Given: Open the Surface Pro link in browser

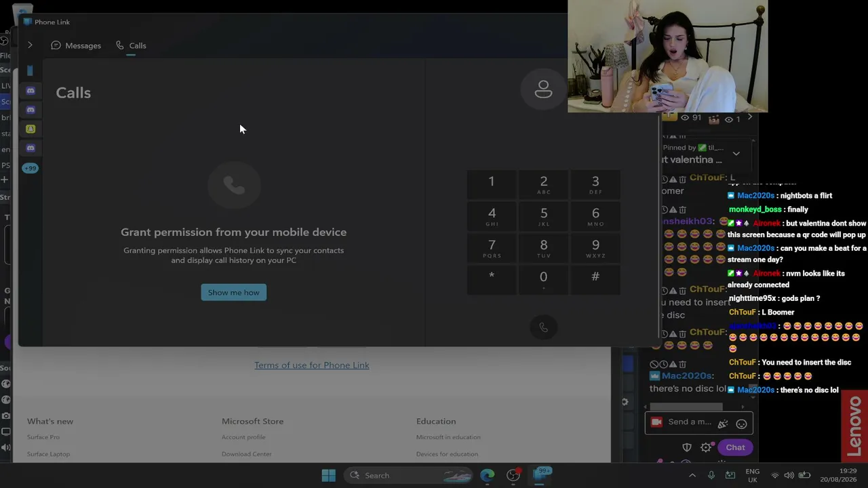Looking at the screenshot, I should tap(43, 437).
